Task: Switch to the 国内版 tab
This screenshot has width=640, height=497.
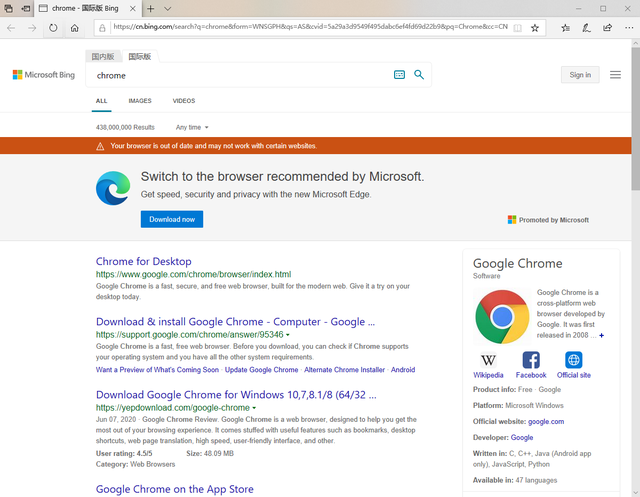Action: 103,56
